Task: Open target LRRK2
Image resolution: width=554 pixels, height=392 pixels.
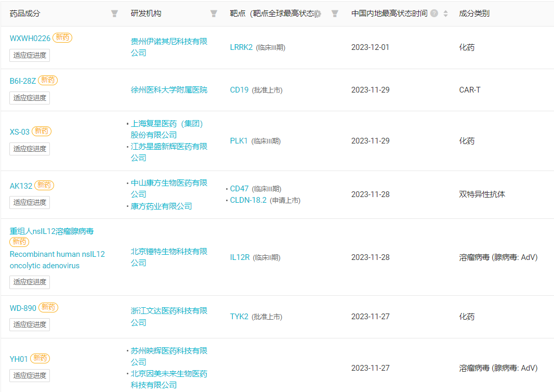Action: point(241,47)
